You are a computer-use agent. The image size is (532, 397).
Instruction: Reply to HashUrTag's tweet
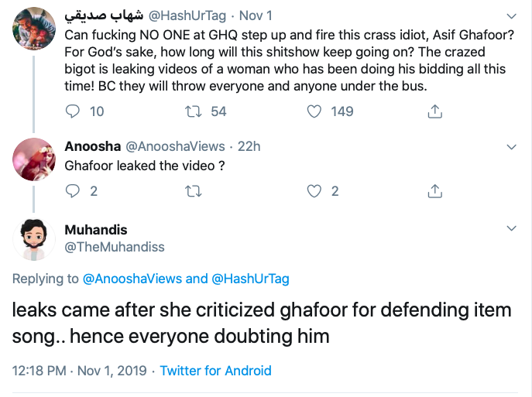(x=74, y=111)
